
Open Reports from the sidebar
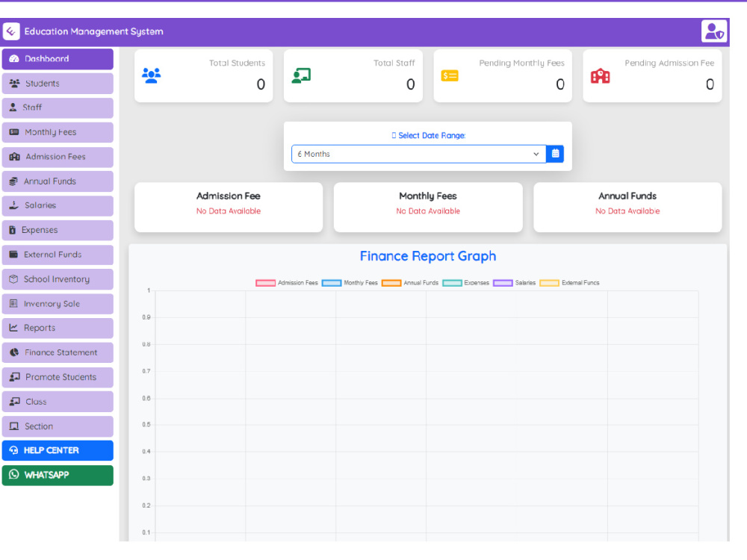58,328
